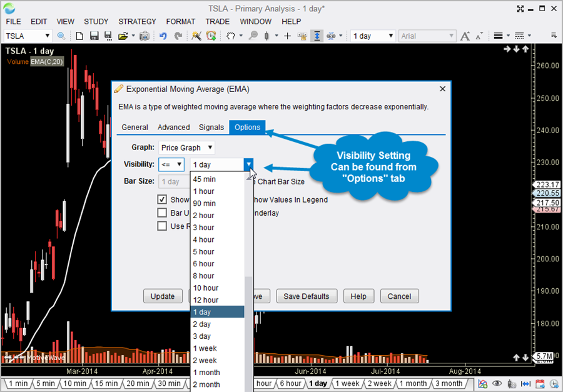Click the dashed line style icon

(x=519, y=36)
